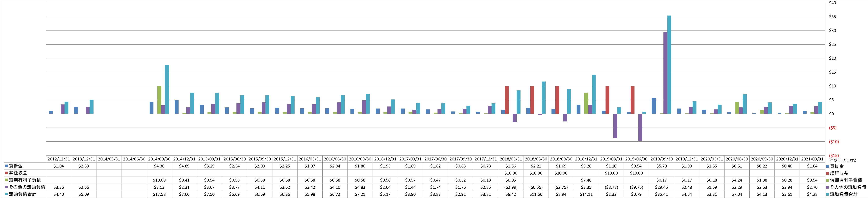The width and height of the screenshot is (868, 198).
Task: Click the 短期有利子負債 label in right-side legend
Action: 846,180
